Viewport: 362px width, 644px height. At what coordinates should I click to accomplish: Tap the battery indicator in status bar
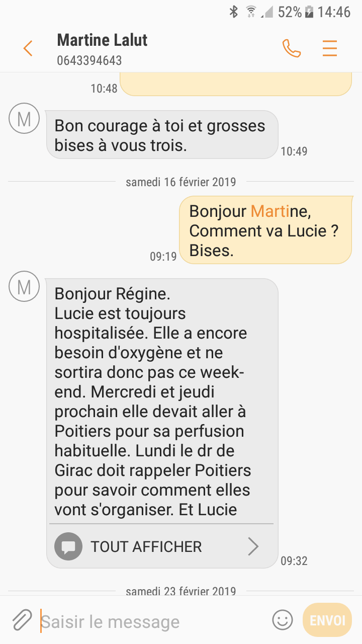pyautogui.click(x=309, y=12)
